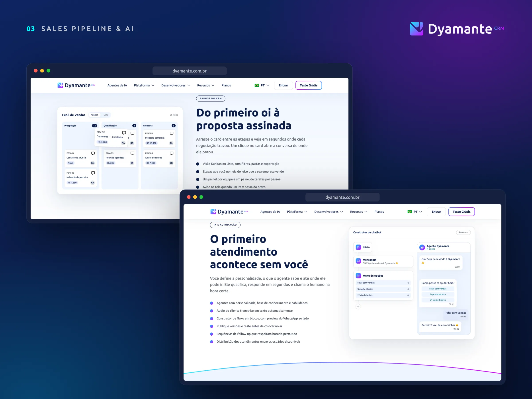Expand Desenvolvedores menu in back window
Screen dimensions: 532x399
[176, 85]
